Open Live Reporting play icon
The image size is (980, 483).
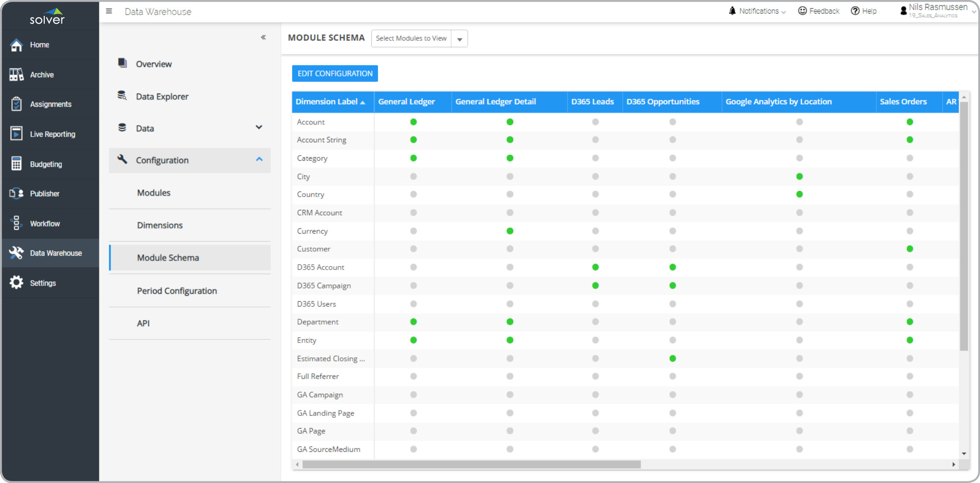(x=16, y=133)
